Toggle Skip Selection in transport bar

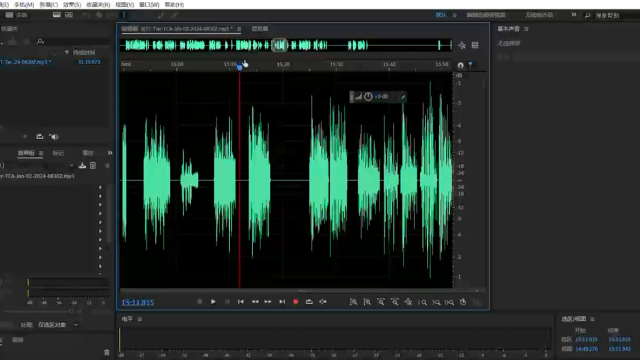tap(323, 302)
